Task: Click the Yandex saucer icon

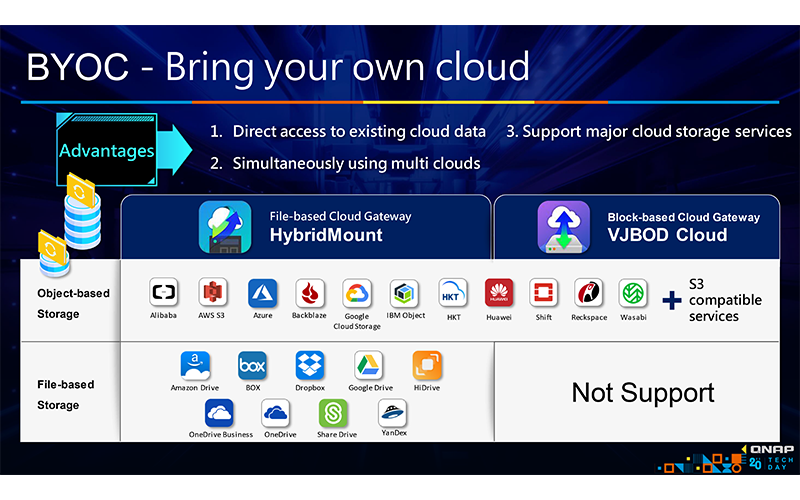Action: (392, 413)
